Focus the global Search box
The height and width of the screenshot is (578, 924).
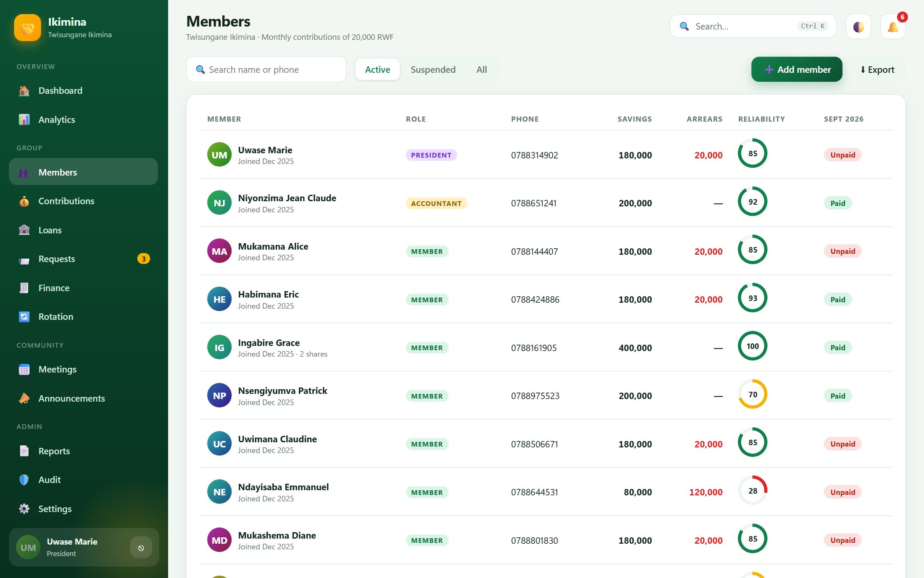753,27
